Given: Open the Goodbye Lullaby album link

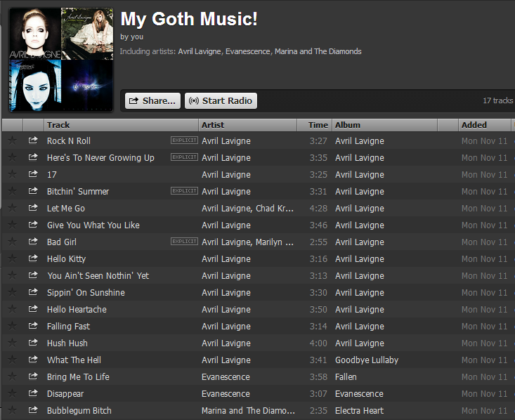Looking at the screenshot, I should 367,360.
